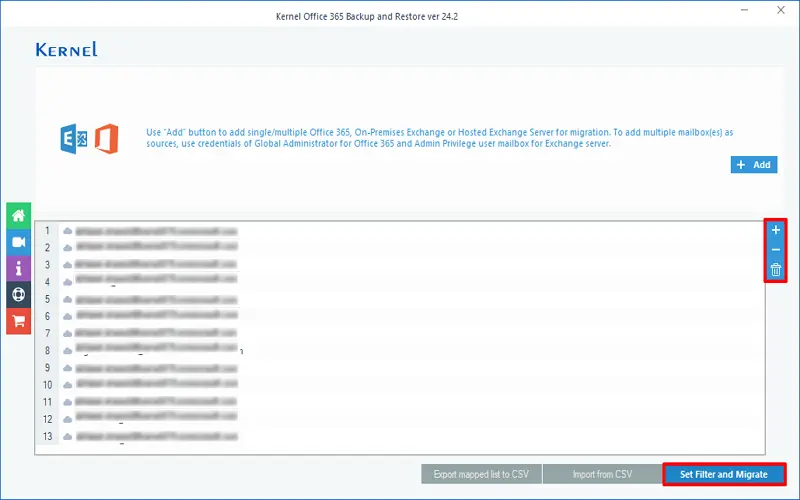Click the plus icon beside mailbox list

point(776,230)
